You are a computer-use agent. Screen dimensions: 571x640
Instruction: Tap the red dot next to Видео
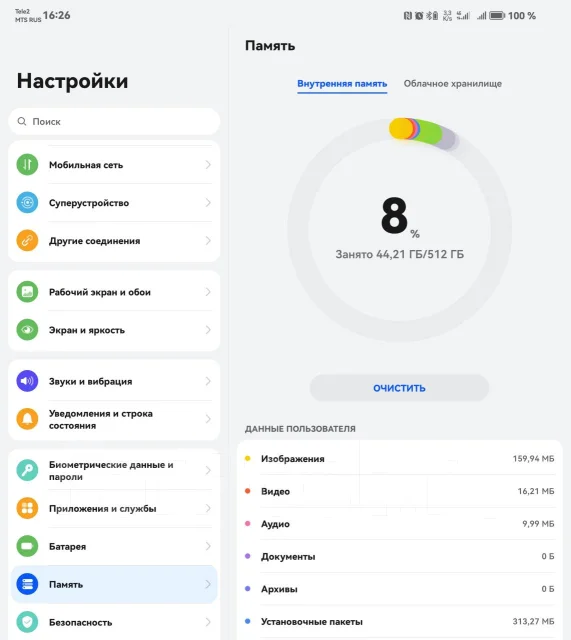tap(247, 491)
